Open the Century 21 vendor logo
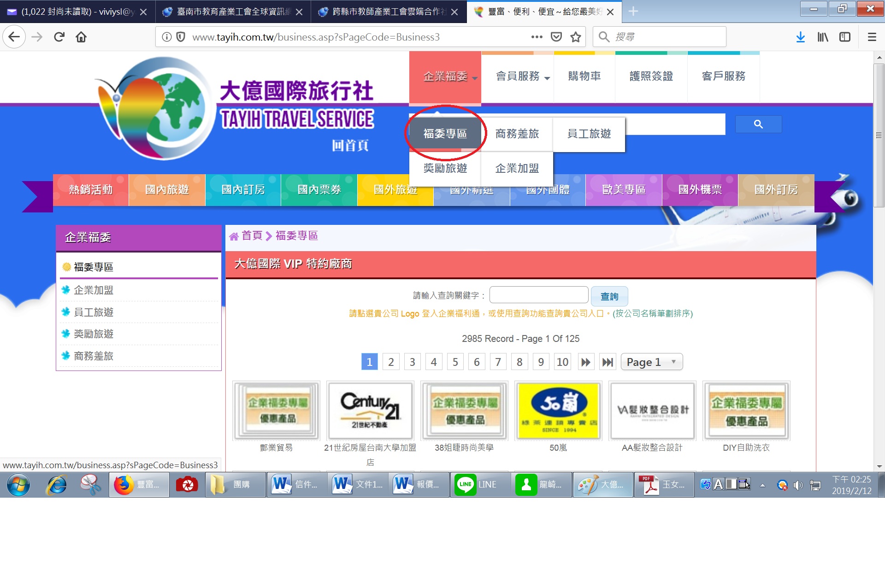Viewport: 885px width, 588px height. click(370, 411)
